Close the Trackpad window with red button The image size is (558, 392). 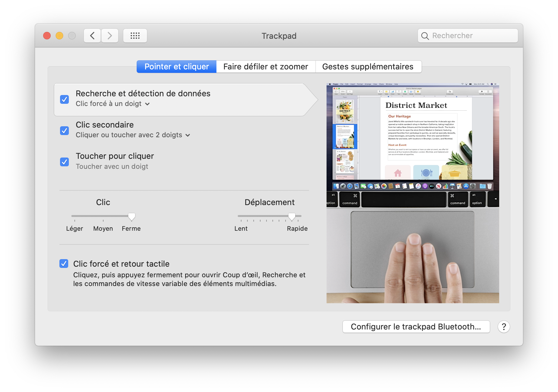[x=47, y=36]
